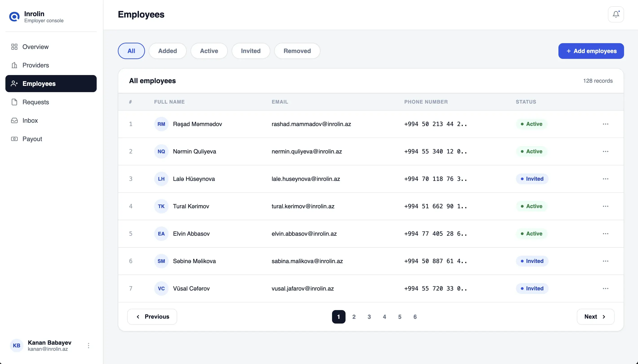
Task: Go to the Next page
Action: pyautogui.click(x=596, y=317)
